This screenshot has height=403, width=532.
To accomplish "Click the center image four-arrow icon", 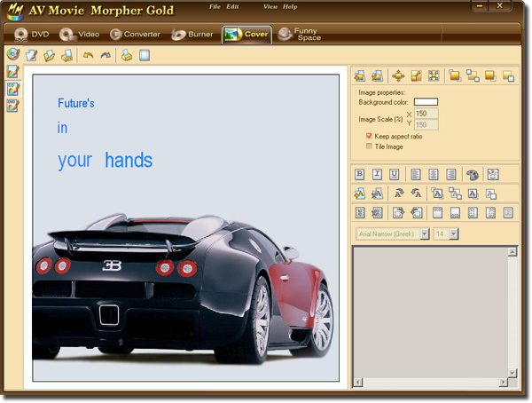I will 398,75.
